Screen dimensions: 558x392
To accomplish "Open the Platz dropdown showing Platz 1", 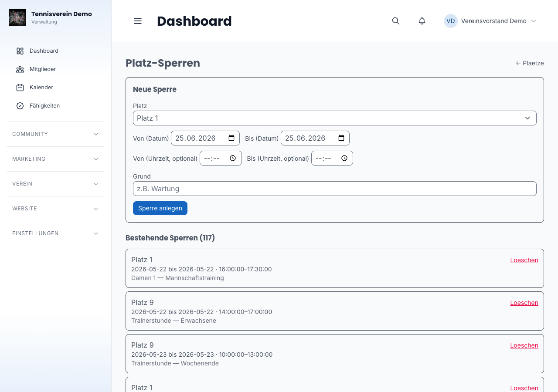I will 335,118.
